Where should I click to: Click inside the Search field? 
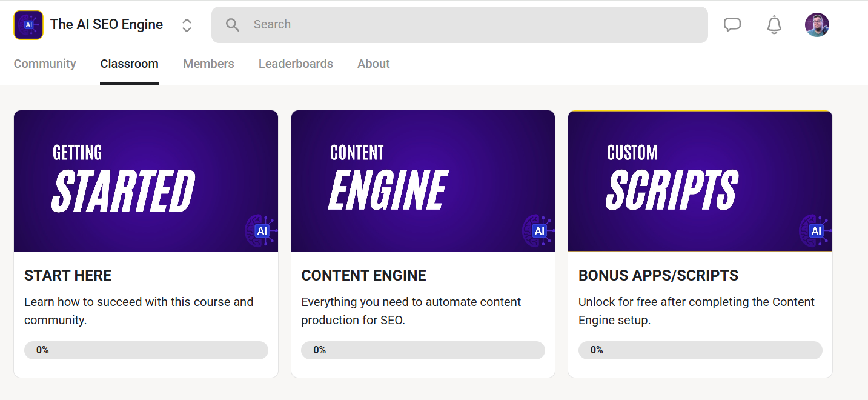[424, 24]
